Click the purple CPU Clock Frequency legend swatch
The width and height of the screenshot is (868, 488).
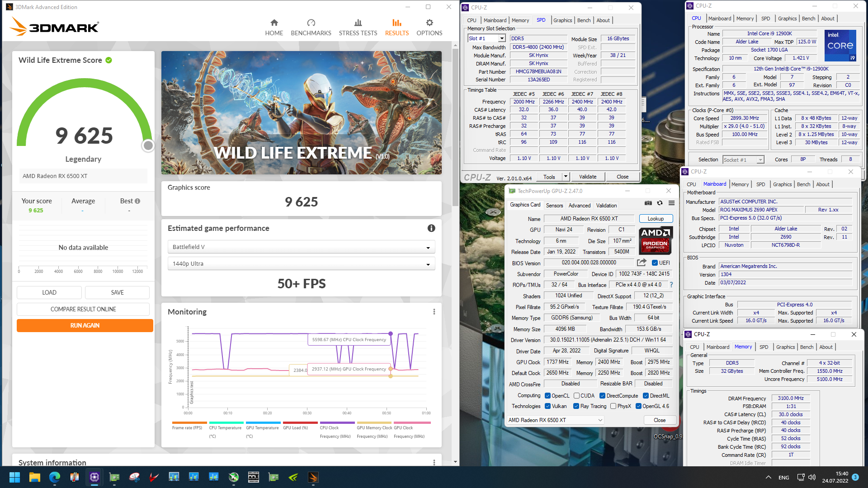[x=337, y=423]
